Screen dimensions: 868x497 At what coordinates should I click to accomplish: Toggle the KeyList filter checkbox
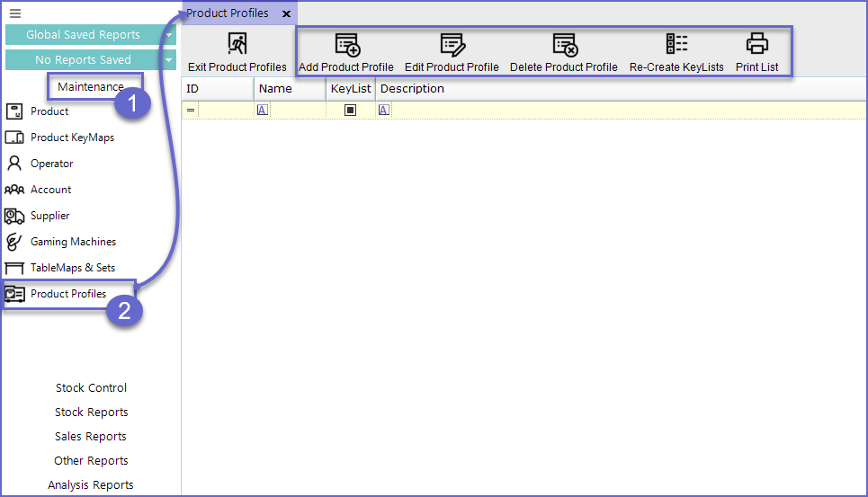[x=351, y=110]
